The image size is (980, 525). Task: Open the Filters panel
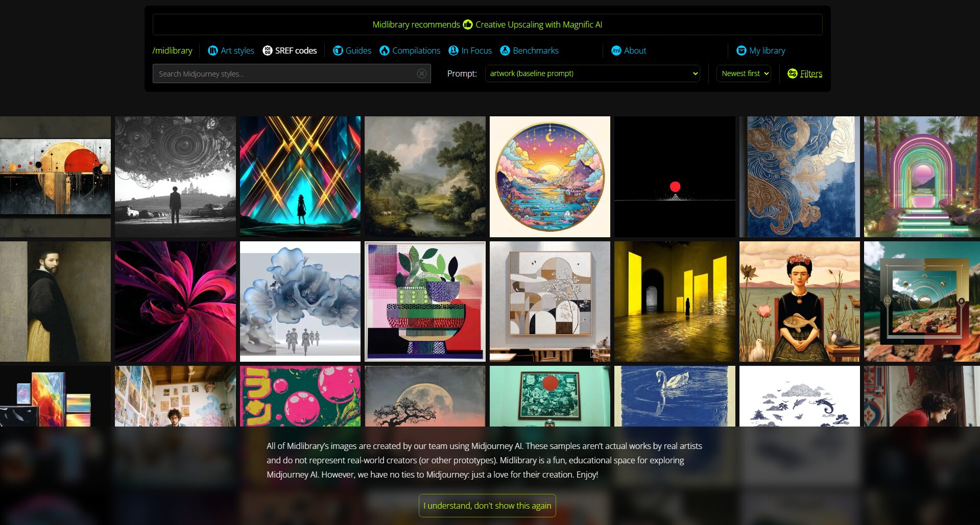coord(805,73)
